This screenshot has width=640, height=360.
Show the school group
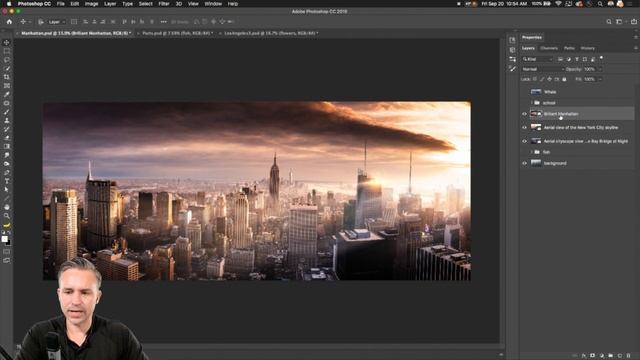tap(524, 103)
